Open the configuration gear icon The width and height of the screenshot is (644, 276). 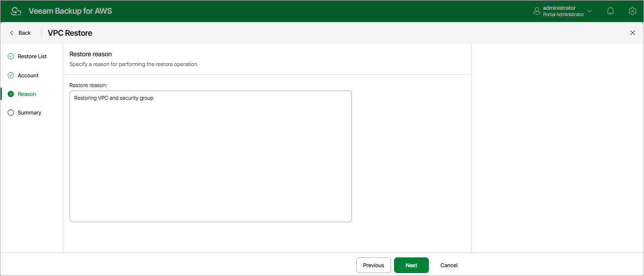click(x=632, y=11)
